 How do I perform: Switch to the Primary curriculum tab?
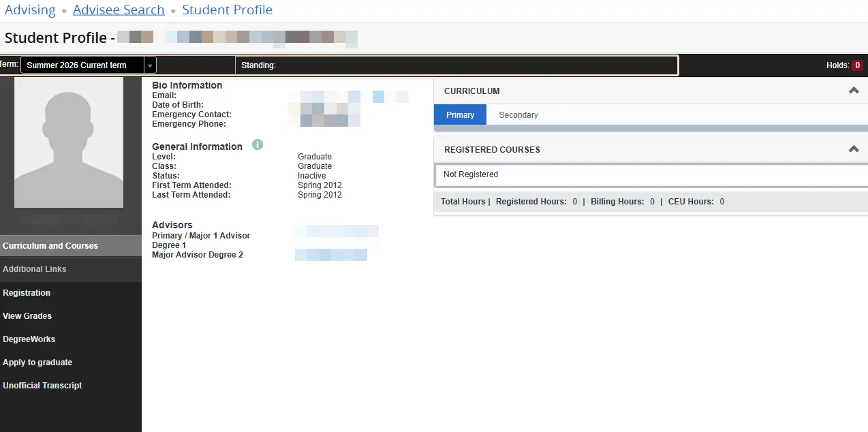(460, 115)
